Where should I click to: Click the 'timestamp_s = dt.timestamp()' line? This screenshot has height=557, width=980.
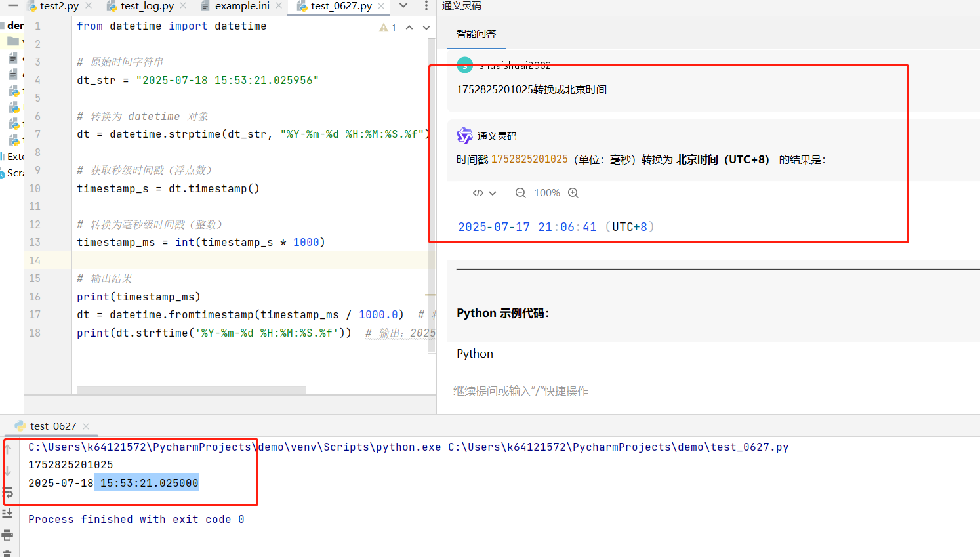(168, 188)
